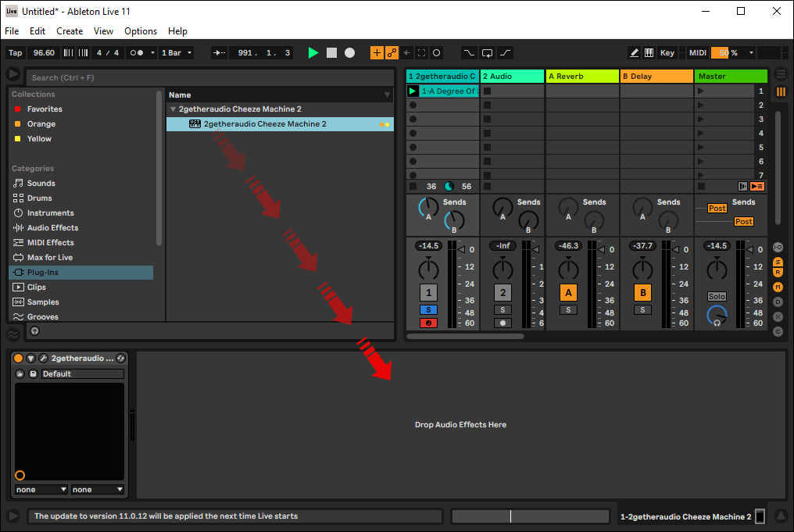This screenshot has height=532, width=794.
Task: Toggle track 1 activator button
Action: click(x=428, y=293)
